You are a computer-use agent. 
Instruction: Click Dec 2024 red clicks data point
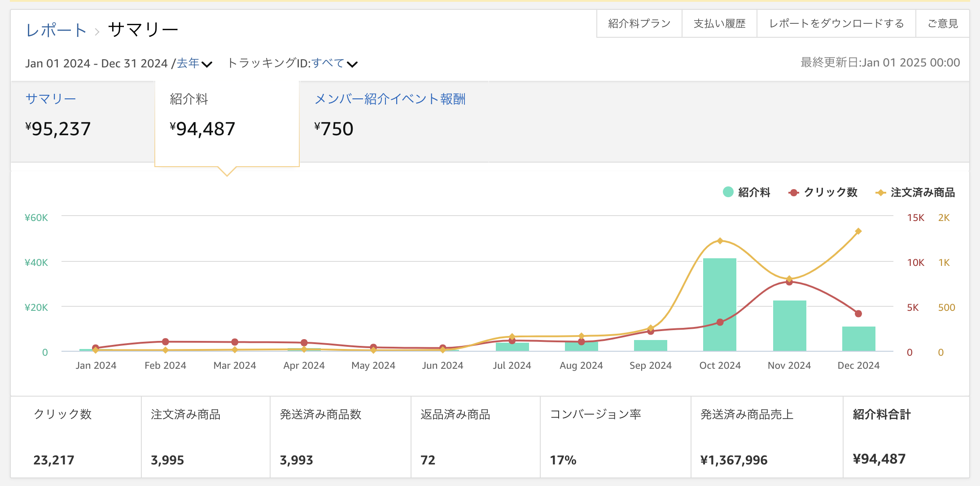[x=858, y=314]
